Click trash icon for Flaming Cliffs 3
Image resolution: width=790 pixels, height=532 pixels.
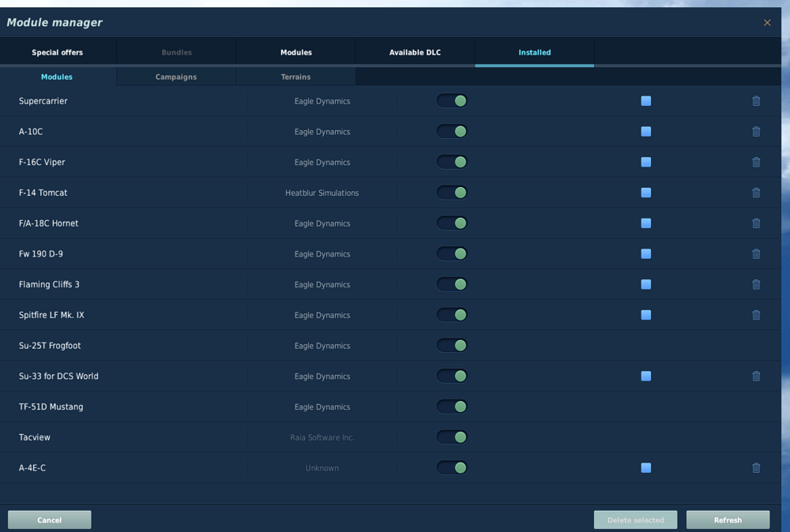click(756, 284)
